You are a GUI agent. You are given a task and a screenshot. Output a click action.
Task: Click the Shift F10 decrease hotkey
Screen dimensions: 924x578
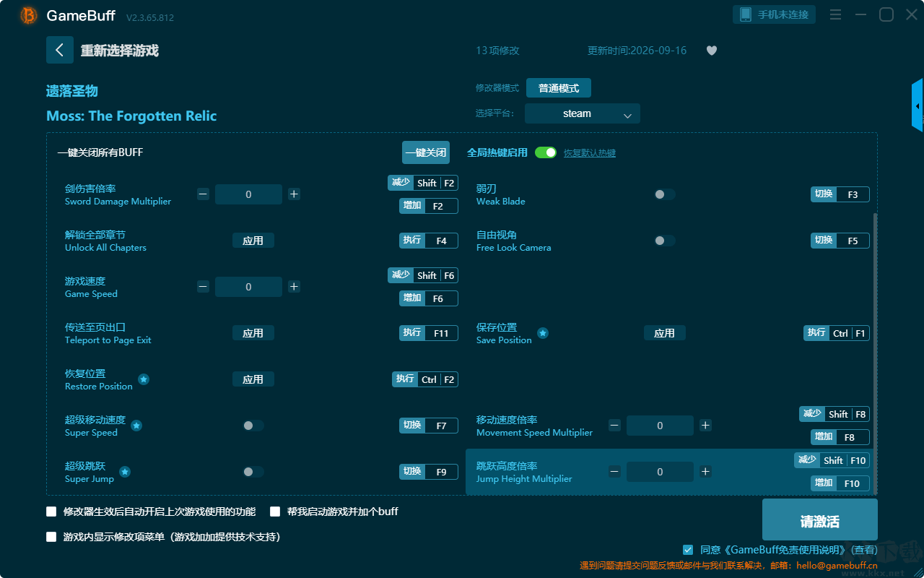pyautogui.click(x=832, y=460)
